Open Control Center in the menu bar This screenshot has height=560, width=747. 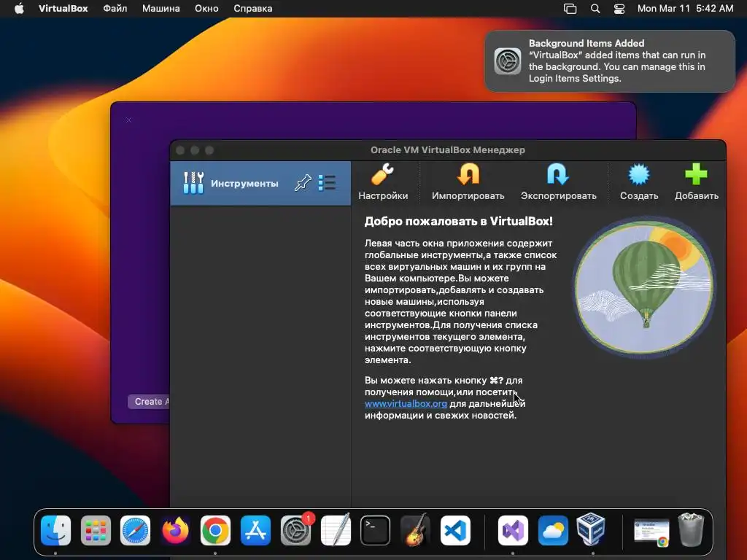[x=619, y=9]
